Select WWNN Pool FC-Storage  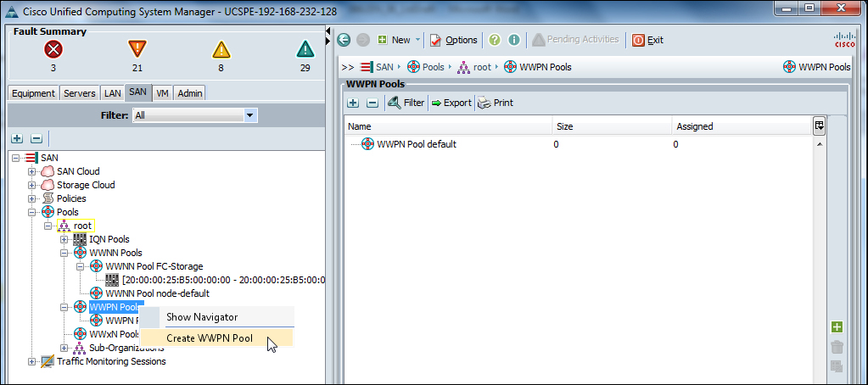coord(154,266)
